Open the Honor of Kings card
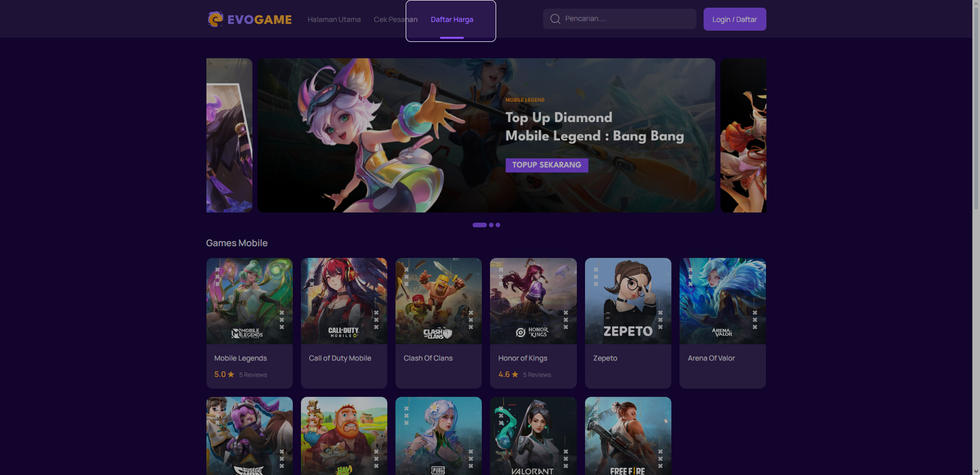Viewport: 980px width, 475px height. pyautogui.click(x=533, y=323)
